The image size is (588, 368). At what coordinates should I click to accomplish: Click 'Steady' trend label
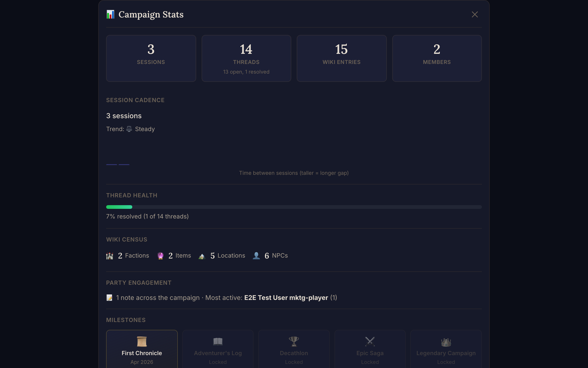pos(145,129)
